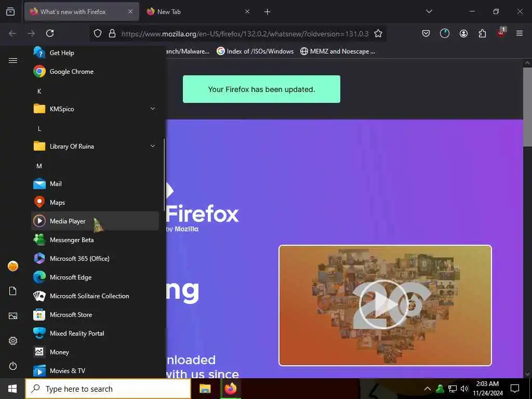Open the Mail app

click(95, 183)
